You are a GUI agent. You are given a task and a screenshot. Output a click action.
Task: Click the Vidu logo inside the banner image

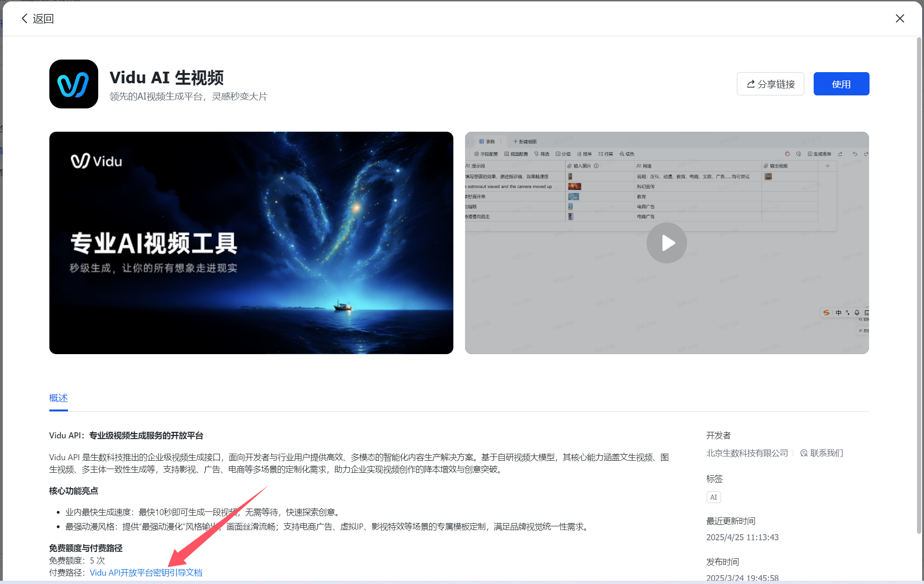click(96, 161)
